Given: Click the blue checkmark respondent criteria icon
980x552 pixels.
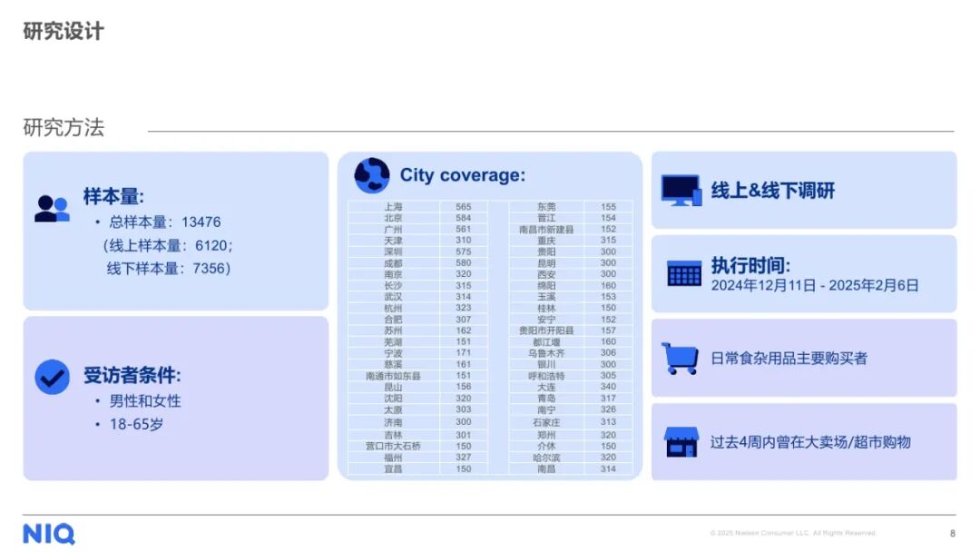Looking at the screenshot, I should click(52, 377).
